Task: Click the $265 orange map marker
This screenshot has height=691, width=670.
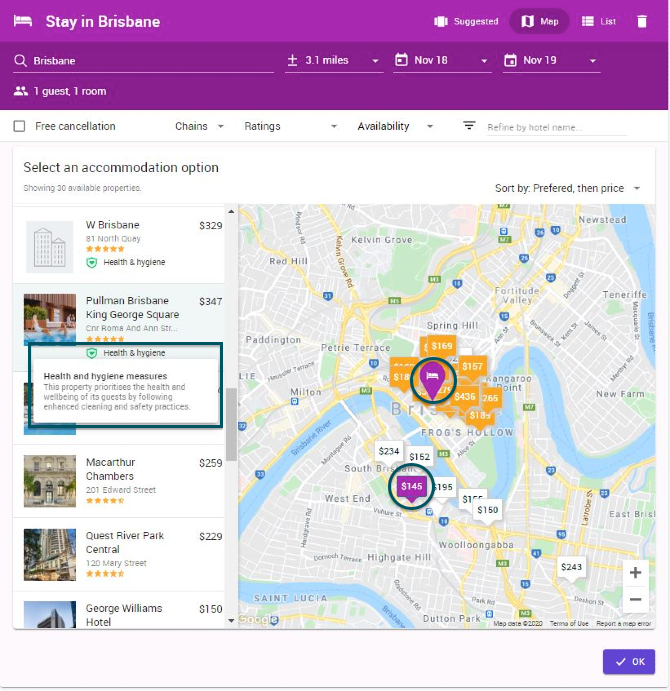Action: [490, 398]
